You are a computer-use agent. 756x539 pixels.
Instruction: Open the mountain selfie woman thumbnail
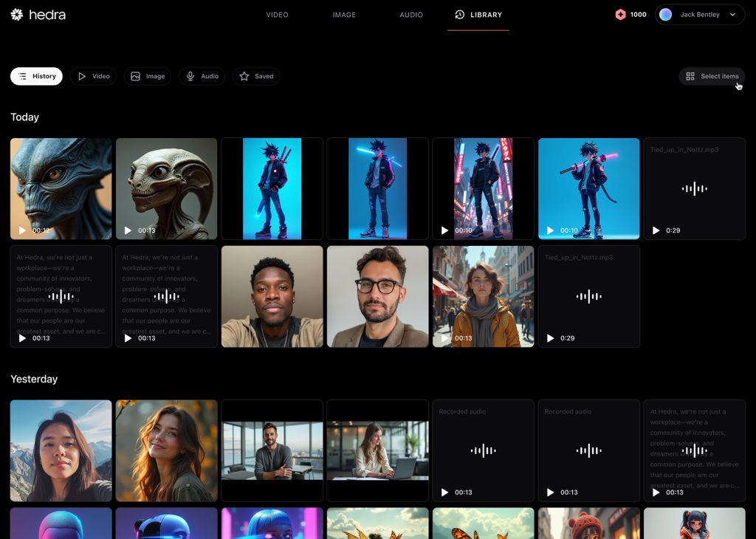tap(61, 450)
